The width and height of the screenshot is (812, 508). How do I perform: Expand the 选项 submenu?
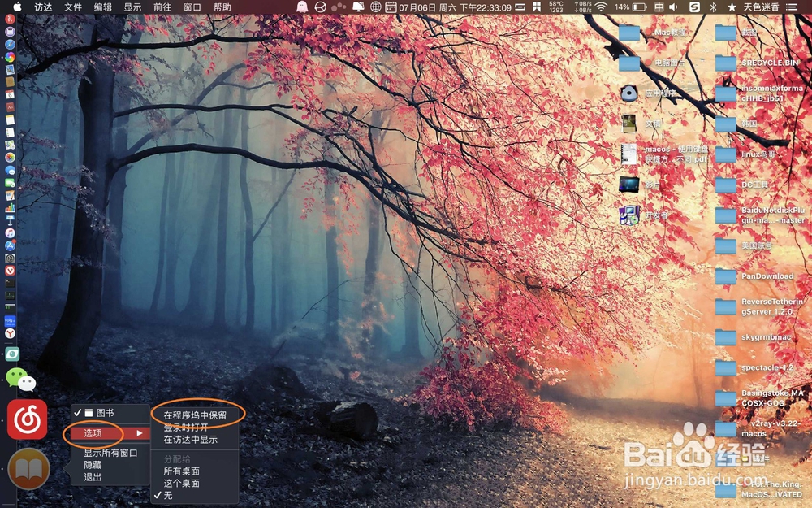coord(110,433)
